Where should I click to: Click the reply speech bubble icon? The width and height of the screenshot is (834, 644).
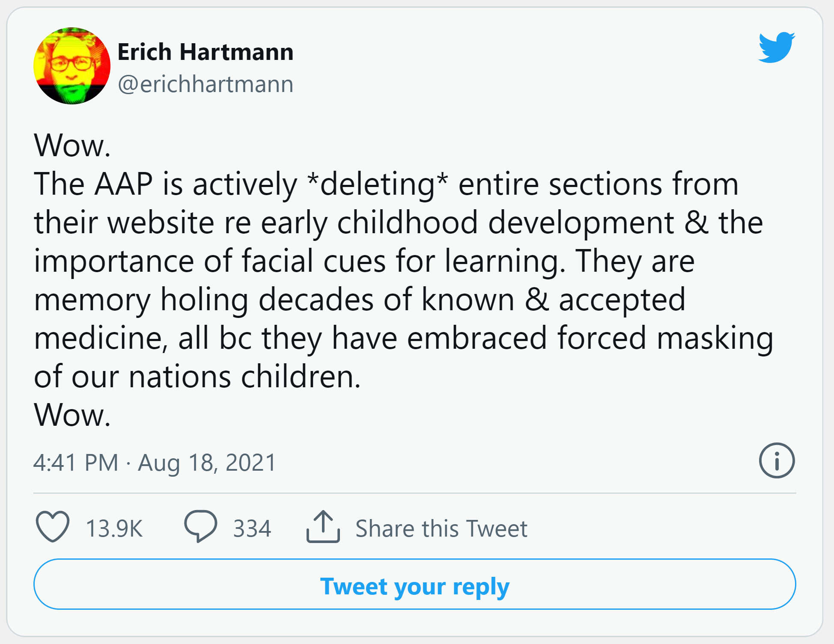tap(200, 526)
